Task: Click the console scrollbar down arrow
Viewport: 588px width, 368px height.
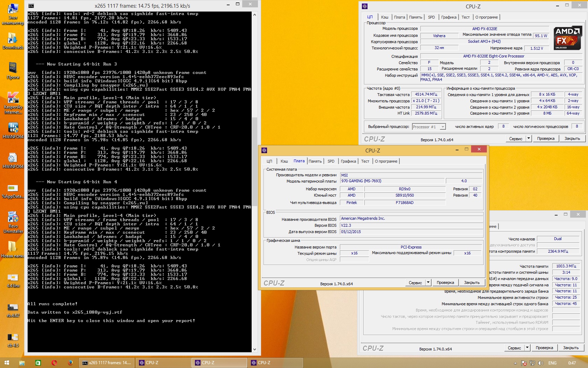Action: (x=254, y=349)
